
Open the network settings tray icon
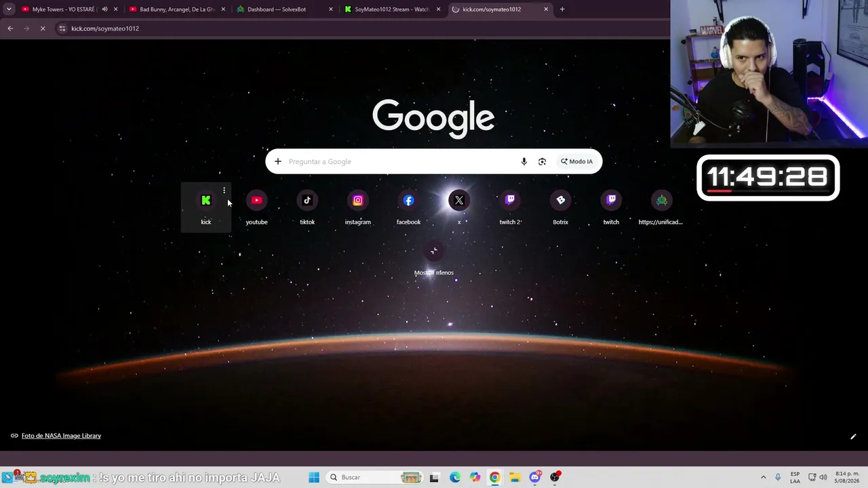[812, 477]
